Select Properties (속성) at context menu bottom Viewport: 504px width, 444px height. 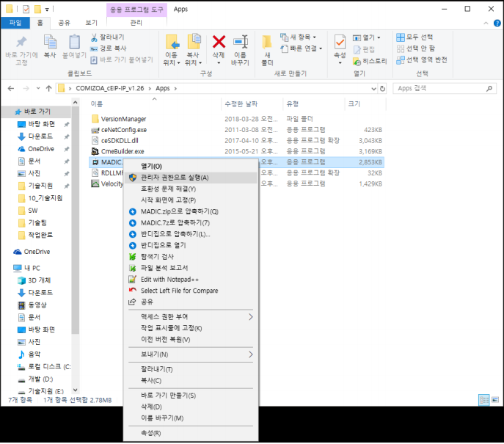(151, 433)
